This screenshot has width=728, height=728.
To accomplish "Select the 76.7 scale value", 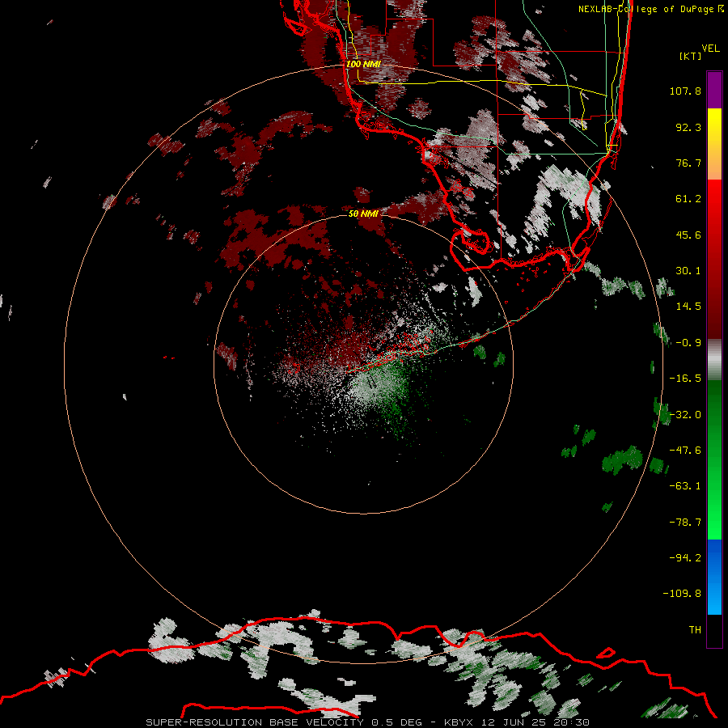I will coord(688,163).
